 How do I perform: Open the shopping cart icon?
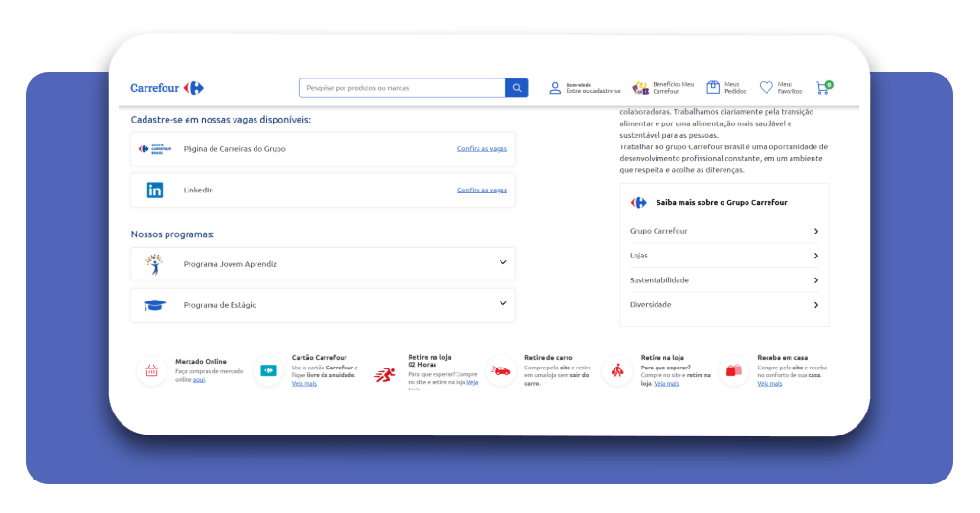(824, 87)
